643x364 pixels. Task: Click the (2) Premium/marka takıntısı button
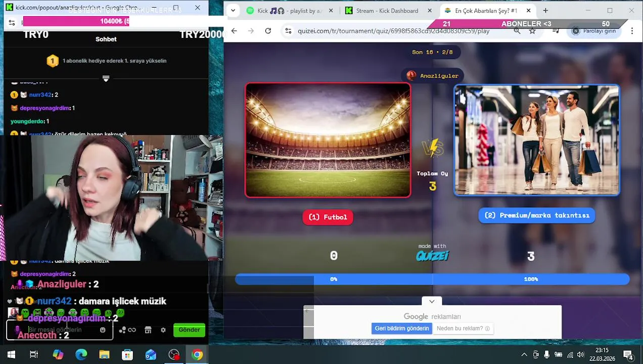pos(537,215)
